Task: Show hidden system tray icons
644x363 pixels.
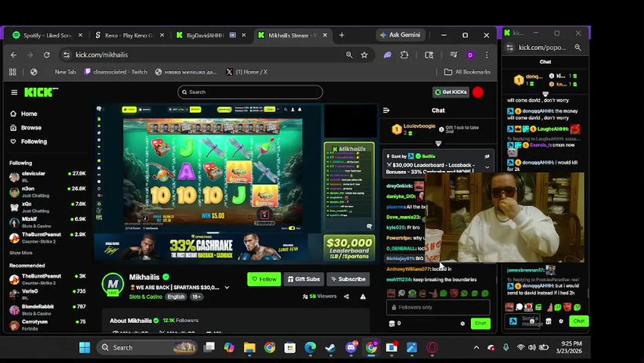Action: click(476, 347)
